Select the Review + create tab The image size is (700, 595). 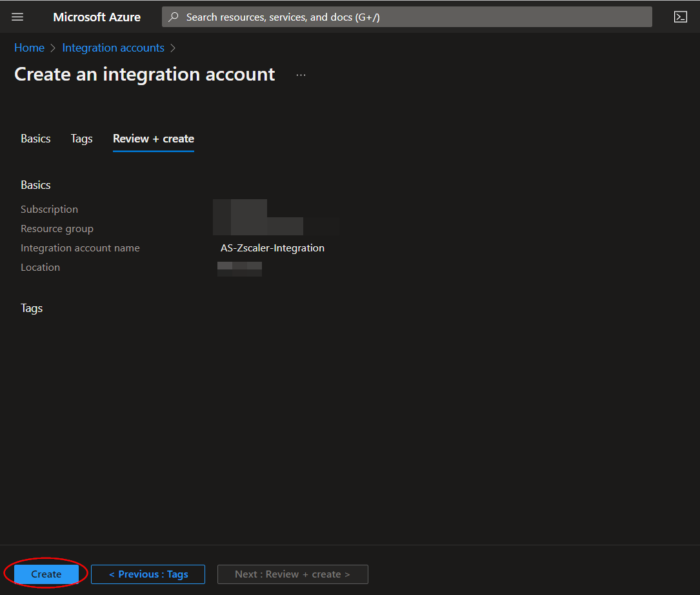[x=154, y=139]
